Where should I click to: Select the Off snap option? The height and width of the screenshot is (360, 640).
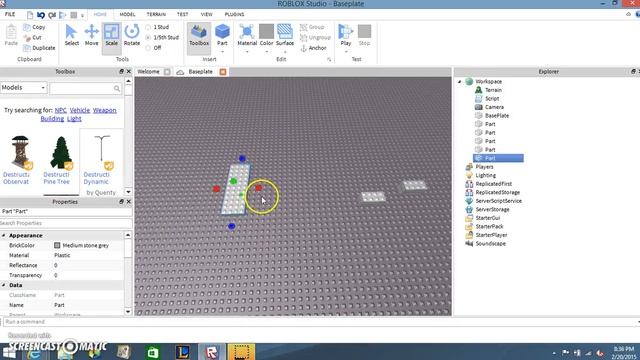[153, 48]
